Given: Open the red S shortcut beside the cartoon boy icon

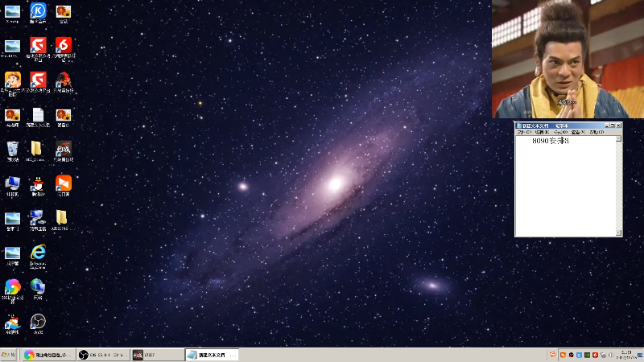Looking at the screenshot, I should click(x=38, y=80).
